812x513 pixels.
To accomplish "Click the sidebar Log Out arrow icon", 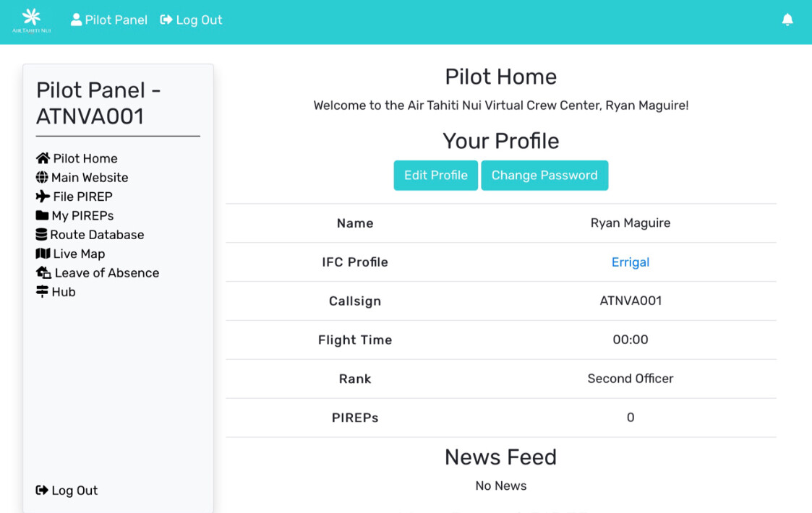I will [42, 490].
